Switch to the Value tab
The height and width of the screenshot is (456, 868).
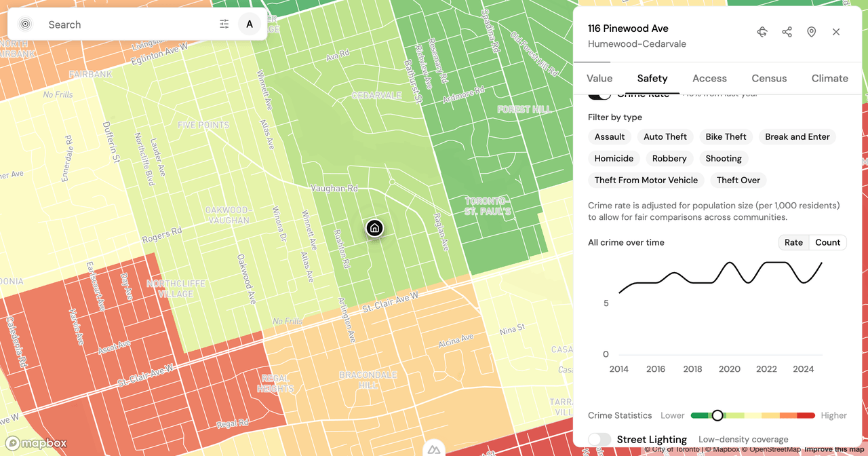coord(599,79)
